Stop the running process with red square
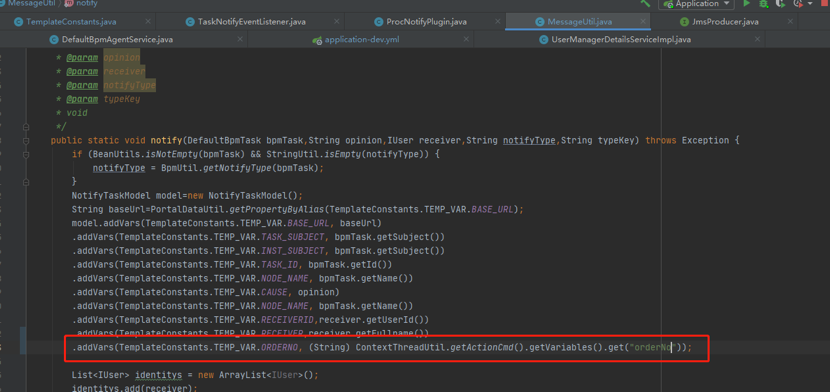Screen dimensions: 830x392 pyautogui.click(x=826, y=3)
